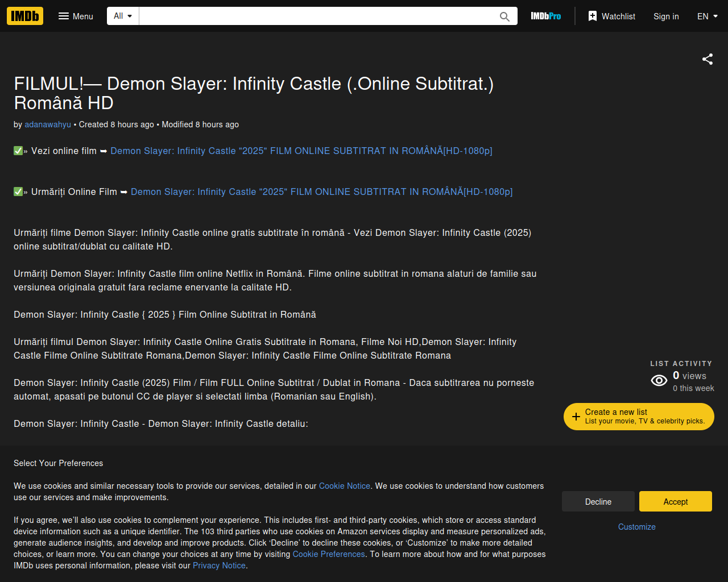Decline cookies
728x582 pixels.
click(x=598, y=501)
